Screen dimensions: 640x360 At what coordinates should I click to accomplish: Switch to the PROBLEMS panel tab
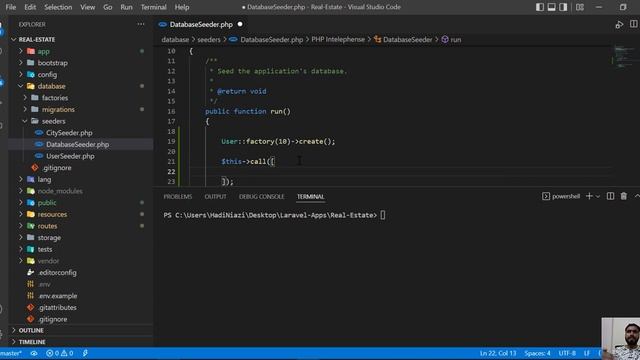178,197
